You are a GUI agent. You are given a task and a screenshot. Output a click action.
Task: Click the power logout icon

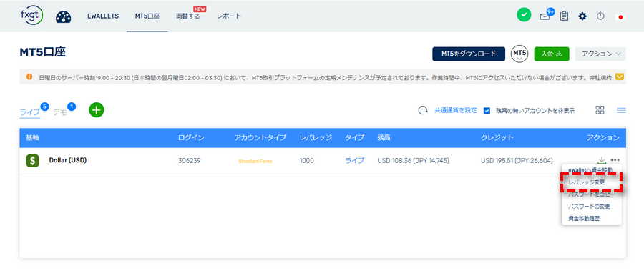click(x=600, y=16)
